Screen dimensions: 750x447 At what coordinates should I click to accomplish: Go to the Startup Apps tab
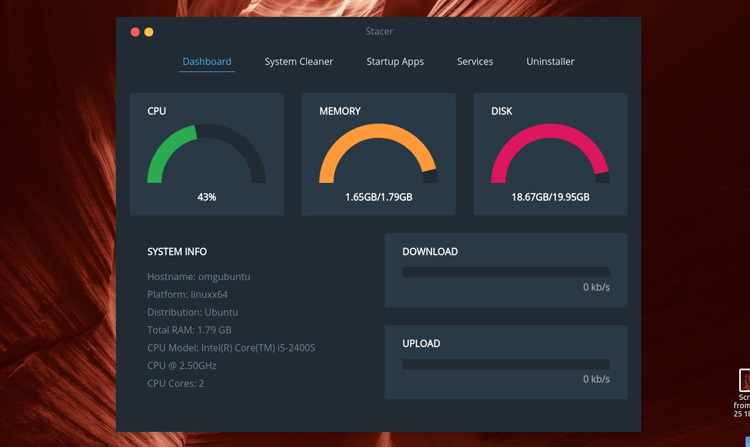(395, 62)
